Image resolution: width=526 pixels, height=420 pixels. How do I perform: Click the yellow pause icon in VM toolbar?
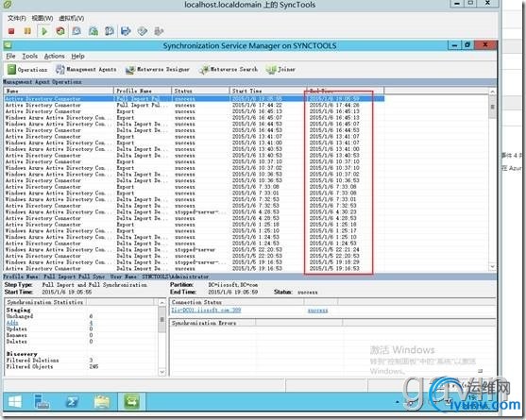pos(27,31)
